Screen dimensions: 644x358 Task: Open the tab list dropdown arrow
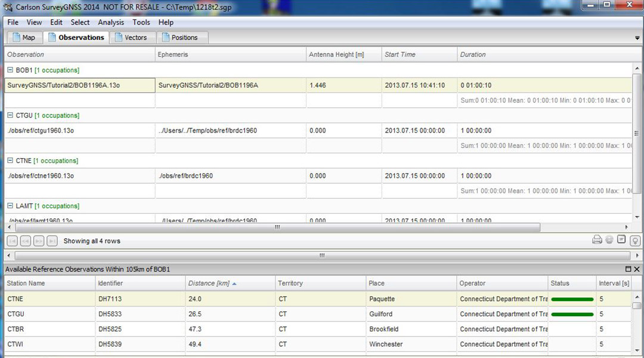tap(637, 38)
